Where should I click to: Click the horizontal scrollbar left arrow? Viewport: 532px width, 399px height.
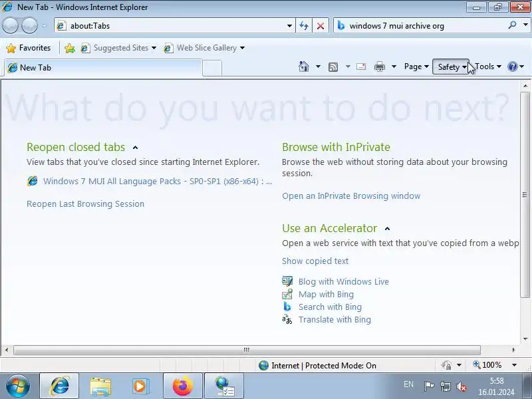[x=7, y=350]
